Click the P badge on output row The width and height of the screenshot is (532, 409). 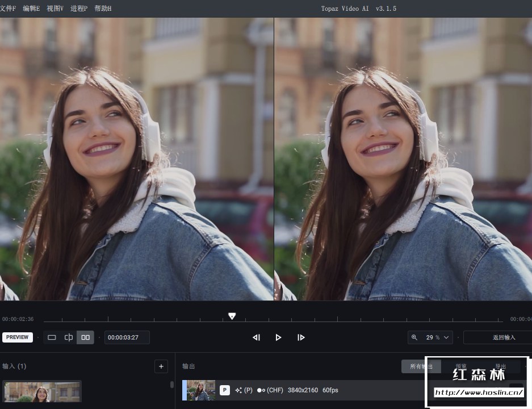[x=225, y=390]
